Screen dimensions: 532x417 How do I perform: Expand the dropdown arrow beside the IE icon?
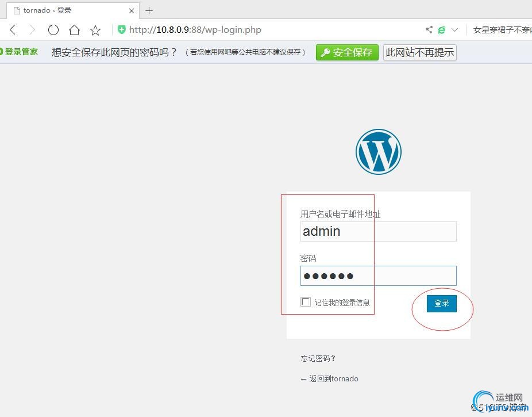click(x=454, y=30)
